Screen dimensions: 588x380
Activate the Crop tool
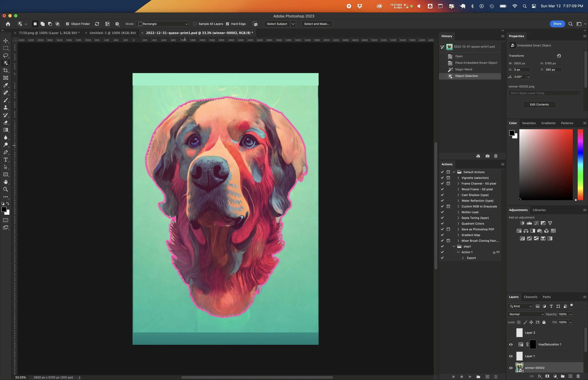(6, 71)
